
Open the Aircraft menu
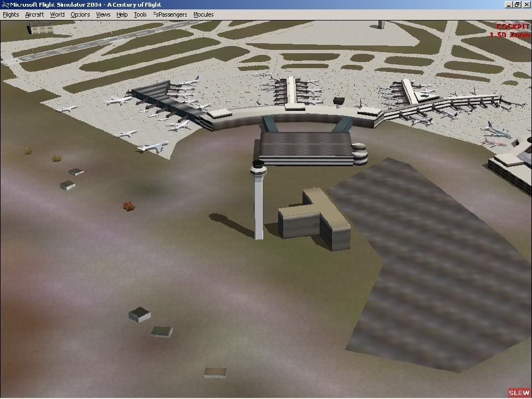click(x=34, y=14)
